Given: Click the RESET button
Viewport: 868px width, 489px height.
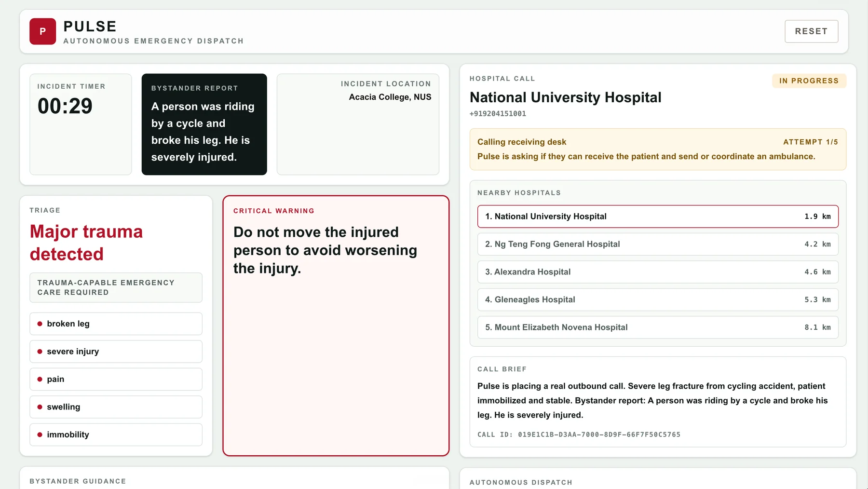Looking at the screenshot, I should (811, 31).
